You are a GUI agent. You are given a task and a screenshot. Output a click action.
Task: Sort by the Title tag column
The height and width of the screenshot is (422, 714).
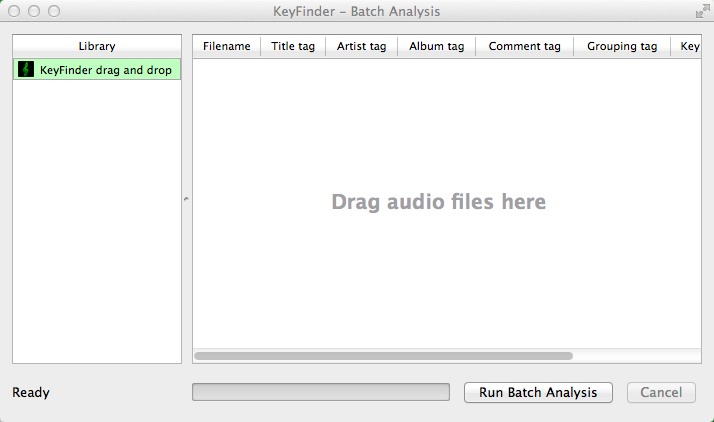coord(293,46)
